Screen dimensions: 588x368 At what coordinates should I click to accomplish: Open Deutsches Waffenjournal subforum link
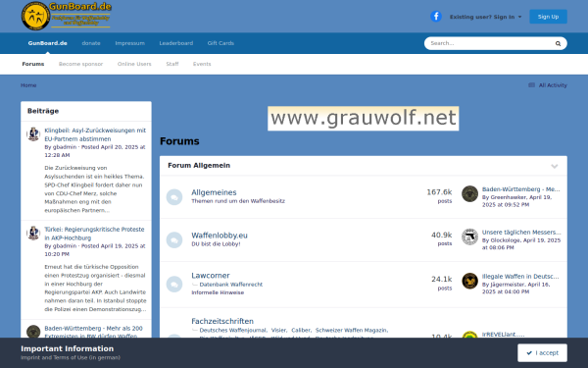click(x=232, y=330)
